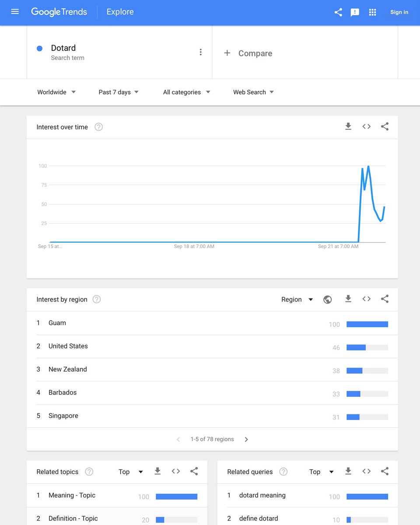
Task: Open Related queries Top dropdown
Action: [322, 472]
